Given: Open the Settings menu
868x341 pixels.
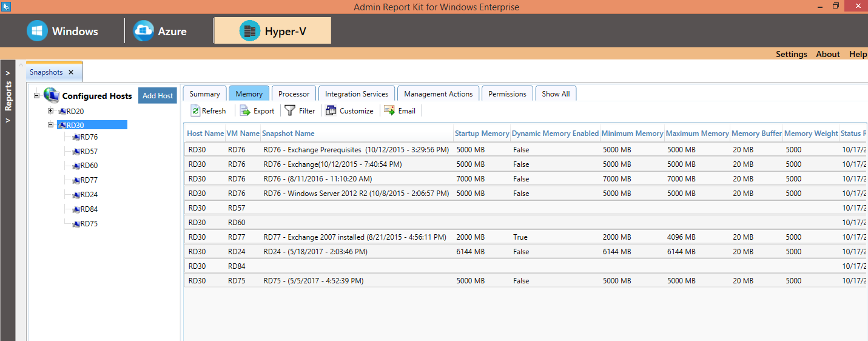Looking at the screenshot, I should (791, 54).
